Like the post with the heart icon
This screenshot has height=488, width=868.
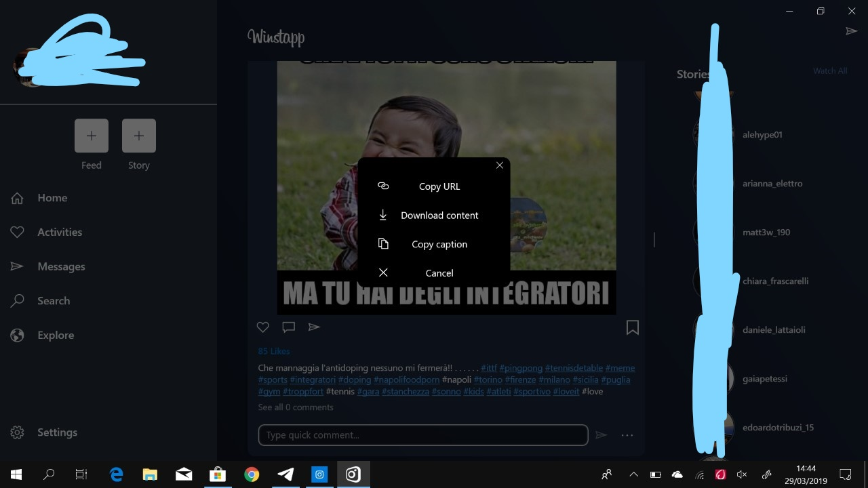point(262,327)
